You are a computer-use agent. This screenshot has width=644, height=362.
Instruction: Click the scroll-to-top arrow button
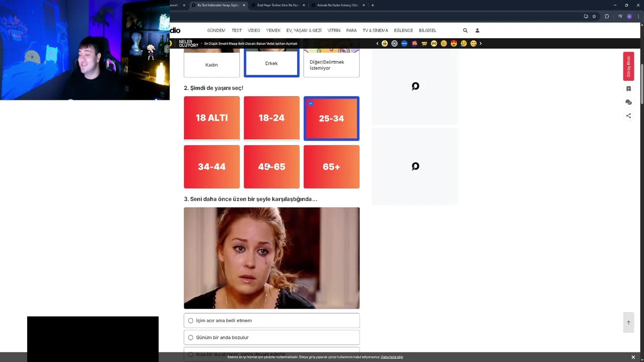point(628,323)
